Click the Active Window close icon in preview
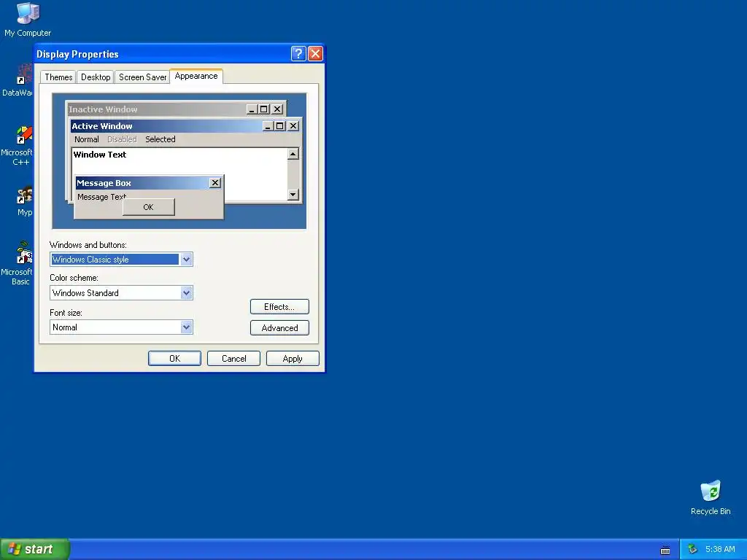Screen dimensions: 747x560 point(293,126)
